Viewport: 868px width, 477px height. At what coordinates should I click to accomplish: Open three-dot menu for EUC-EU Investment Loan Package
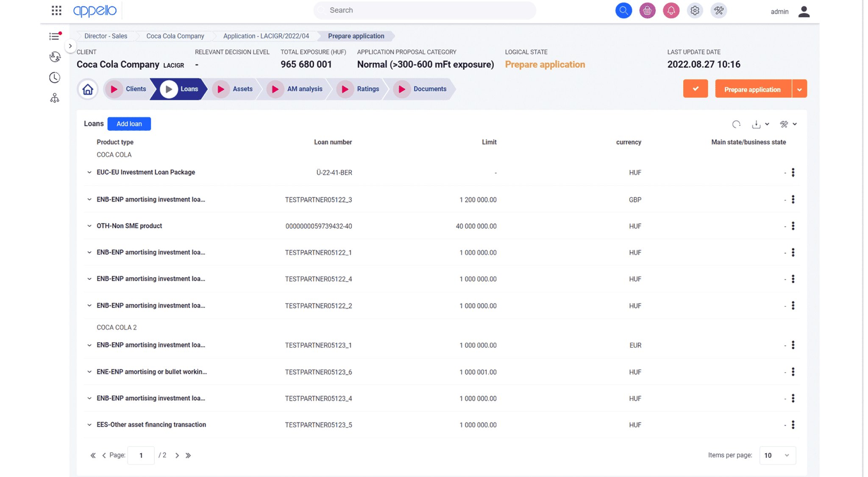793,173
